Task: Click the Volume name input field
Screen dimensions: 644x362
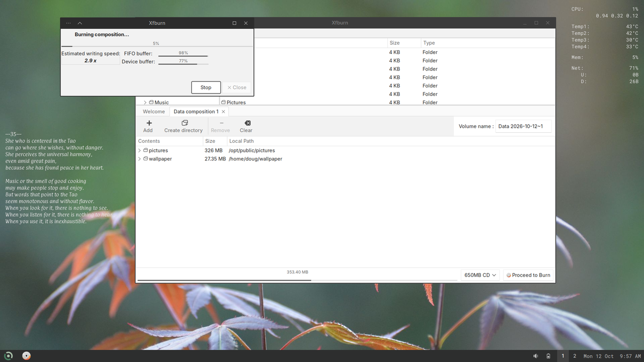Action: point(523,126)
